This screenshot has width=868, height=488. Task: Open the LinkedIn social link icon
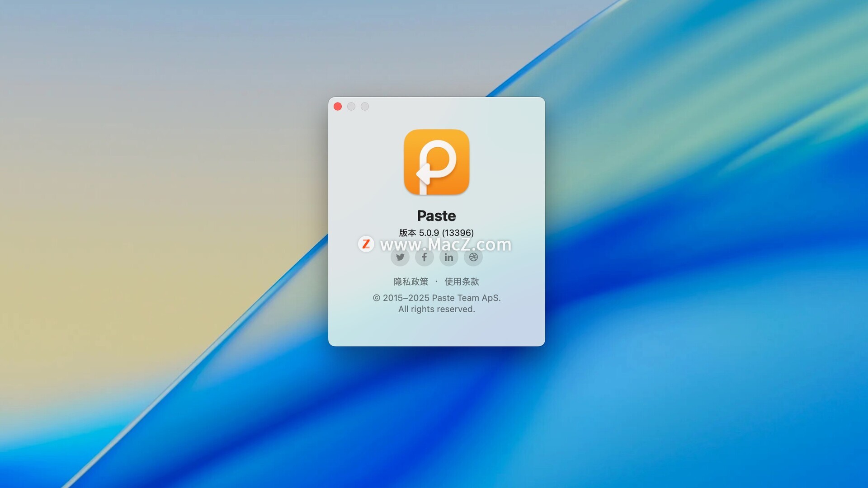[x=449, y=257]
